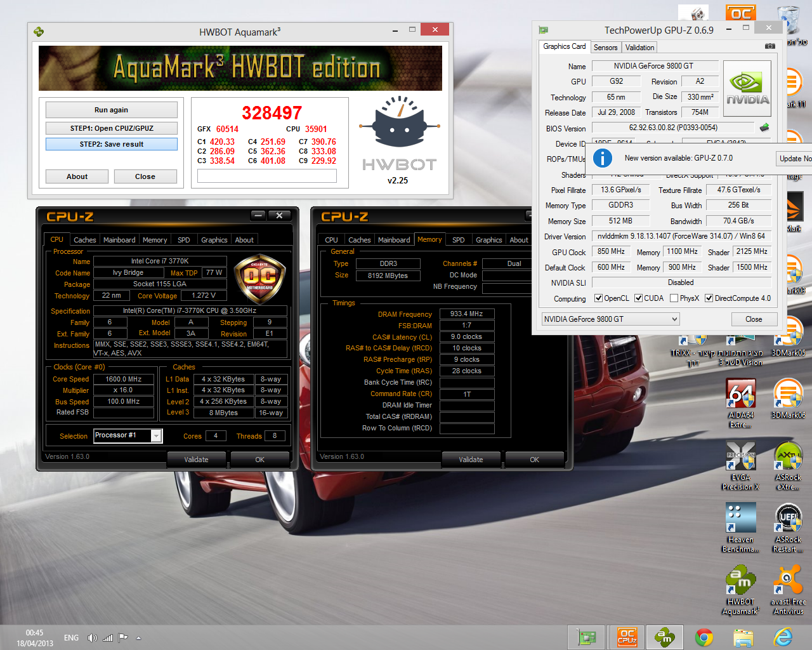Image resolution: width=812 pixels, height=650 pixels.
Task: Click the Aquamark taskbar icon
Action: [x=665, y=637]
